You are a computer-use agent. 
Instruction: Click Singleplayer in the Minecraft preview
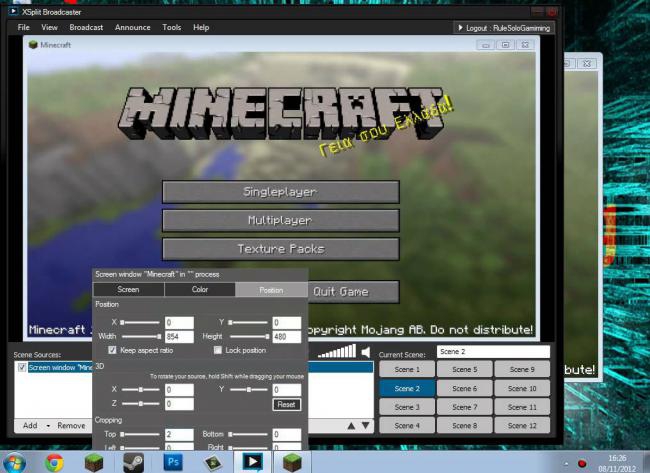[x=281, y=192]
